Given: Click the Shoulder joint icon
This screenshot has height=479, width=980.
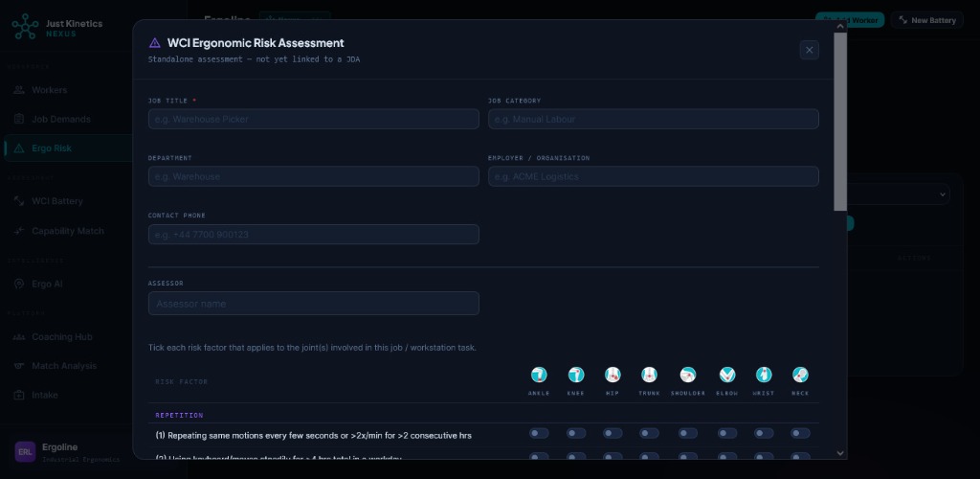Looking at the screenshot, I should [x=687, y=375].
